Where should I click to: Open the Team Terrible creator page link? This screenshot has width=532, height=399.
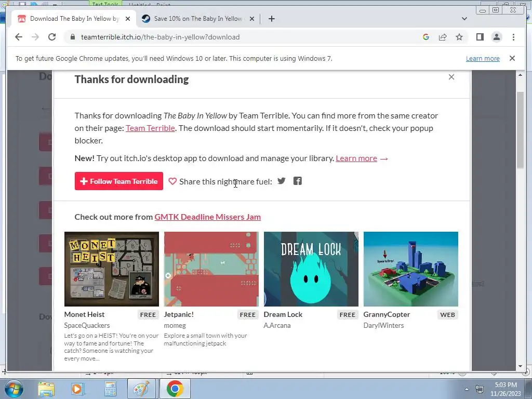[150, 128]
